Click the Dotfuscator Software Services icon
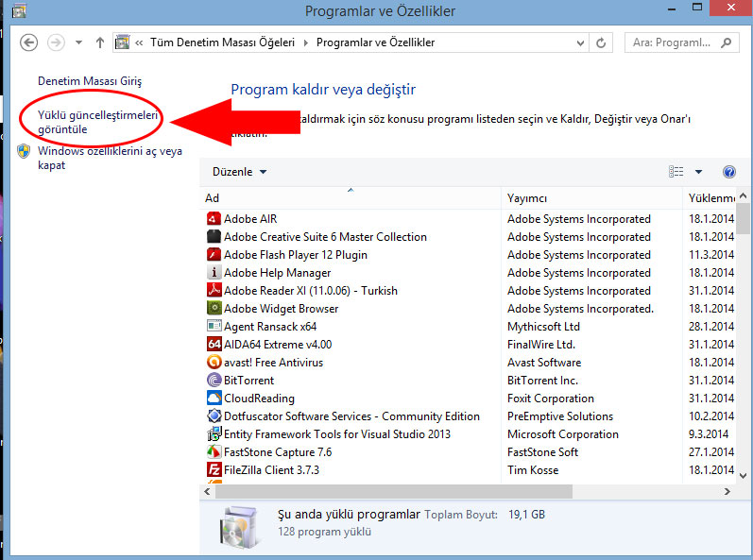The height and width of the screenshot is (560, 753). pos(214,416)
